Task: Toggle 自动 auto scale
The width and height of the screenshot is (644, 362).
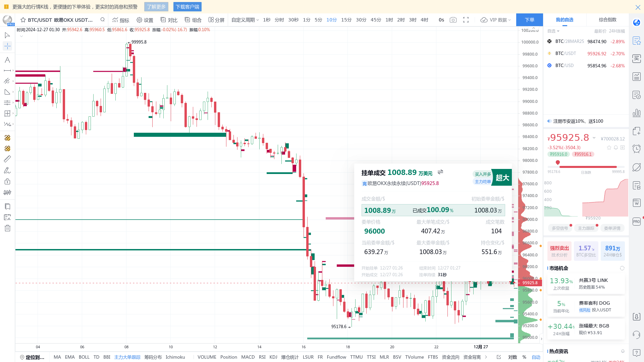Action: tap(536, 357)
